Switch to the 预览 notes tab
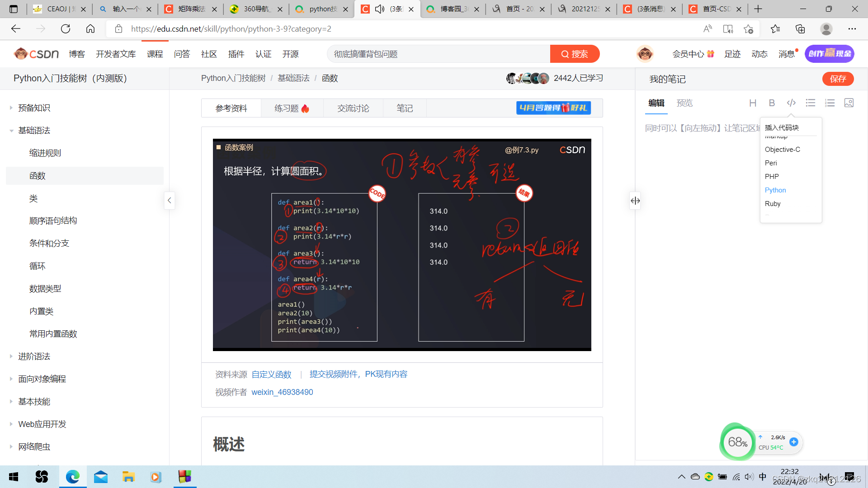Screen dimensions: 868x488 (x=684, y=103)
